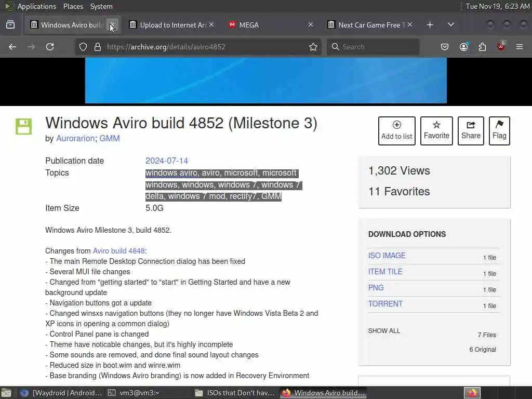Close the Windows Aviro build tab
The height and width of the screenshot is (399, 532).
click(112, 25)
